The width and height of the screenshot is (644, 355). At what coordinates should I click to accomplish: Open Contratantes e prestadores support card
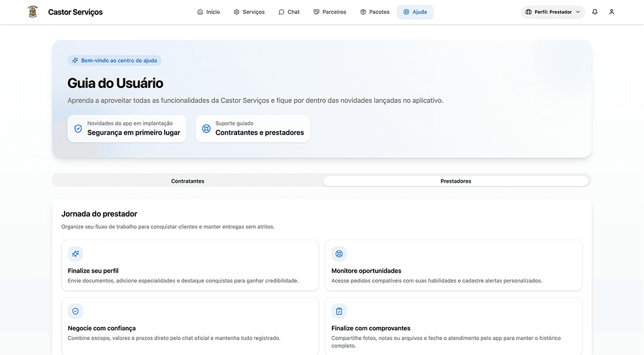pyautogui.click(x=253, y=129)
